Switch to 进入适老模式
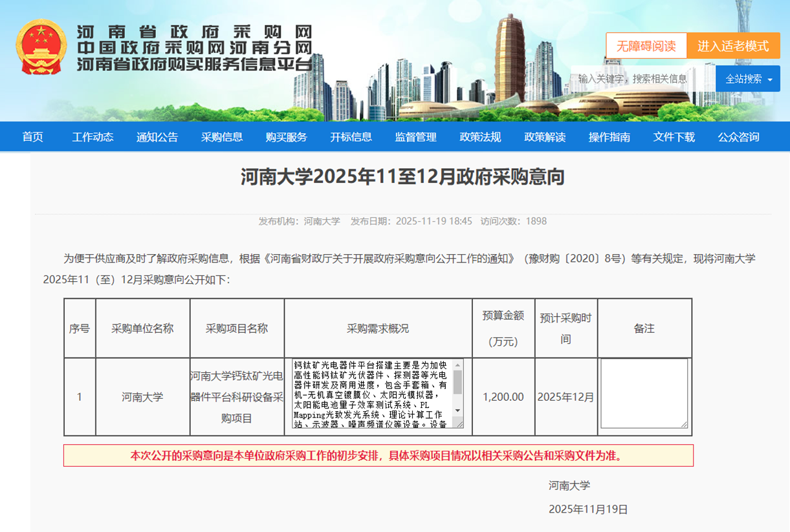Screen dimensions: 790x532 733,46
